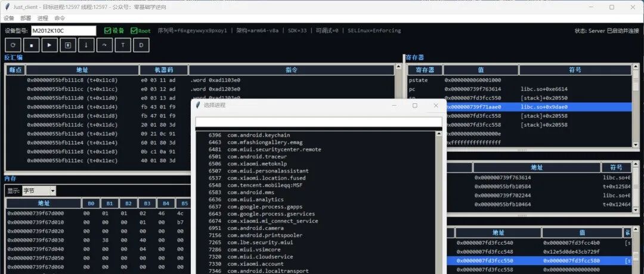Select process com.android.printspooler
Viewport: 644px width, 274px height.
pos(315,235)
